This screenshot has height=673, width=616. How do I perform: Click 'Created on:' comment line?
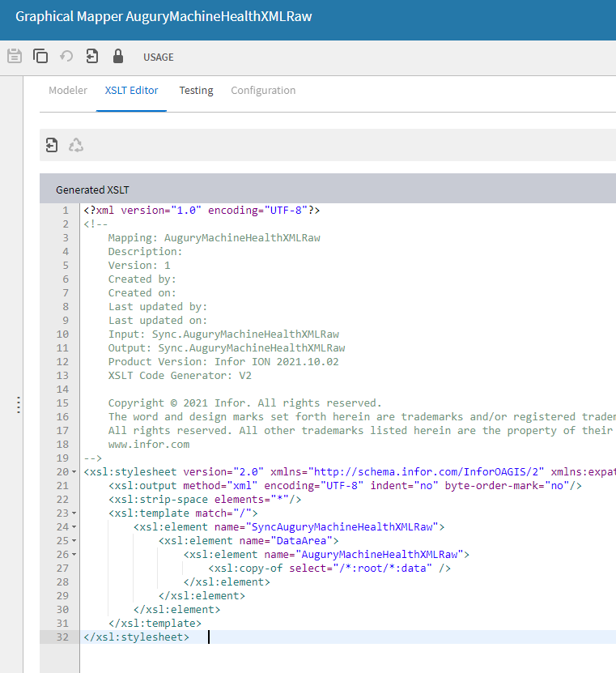[x=142, y=292]
